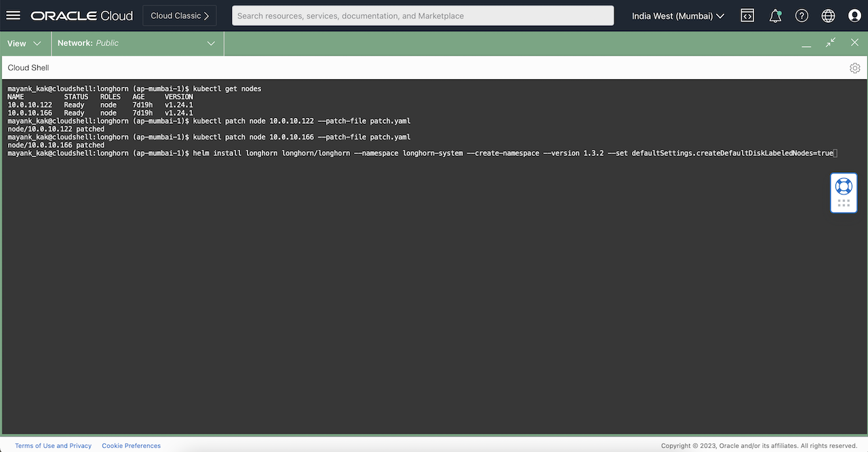Open the notifications bell
This screenshot has width=868, height=452.
775,16
